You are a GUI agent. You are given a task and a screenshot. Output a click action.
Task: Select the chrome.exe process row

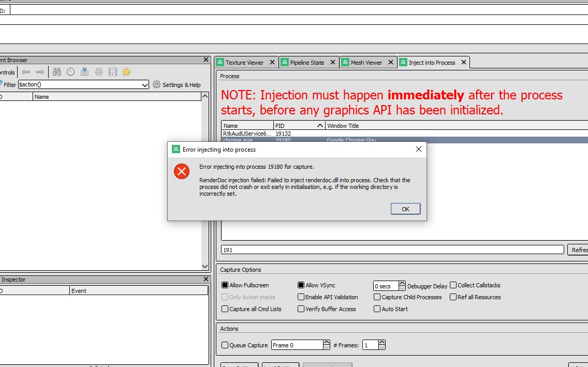pyautogui.click(x=405, y=140)
